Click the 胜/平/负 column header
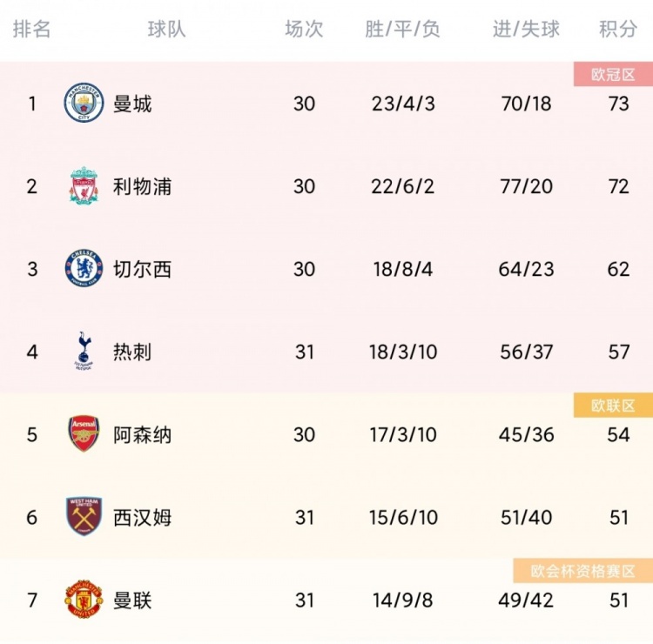The image size is (653, 644). [403, 30]
